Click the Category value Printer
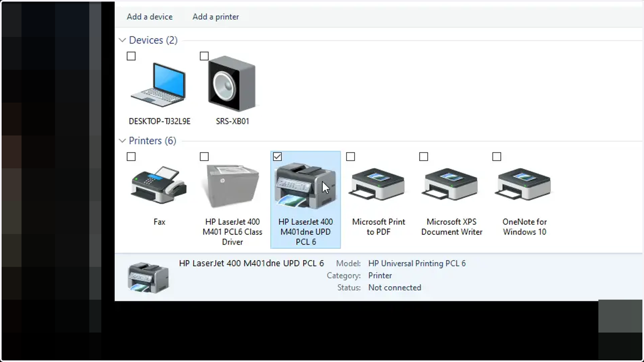This screenshot has width=644, height=362. coord(380,275)
